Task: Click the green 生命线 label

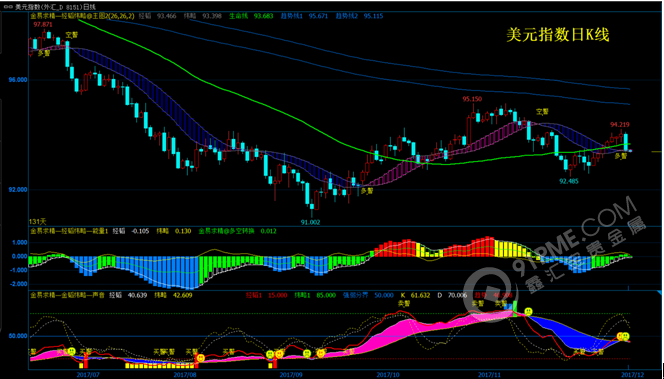Action: point(239,16)
